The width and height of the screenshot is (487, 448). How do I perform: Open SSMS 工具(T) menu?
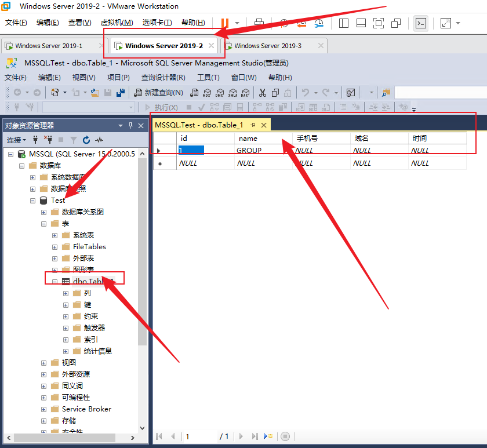(x=208, y=77)
